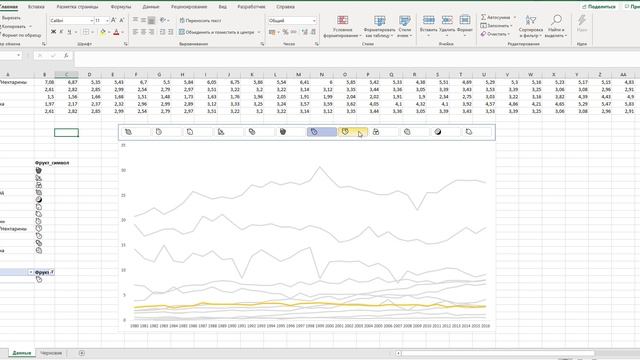This screenshot has height=360, width=640.
Task: Switch to the Формулы ribbon tab
Action: (x=121, y=7)
